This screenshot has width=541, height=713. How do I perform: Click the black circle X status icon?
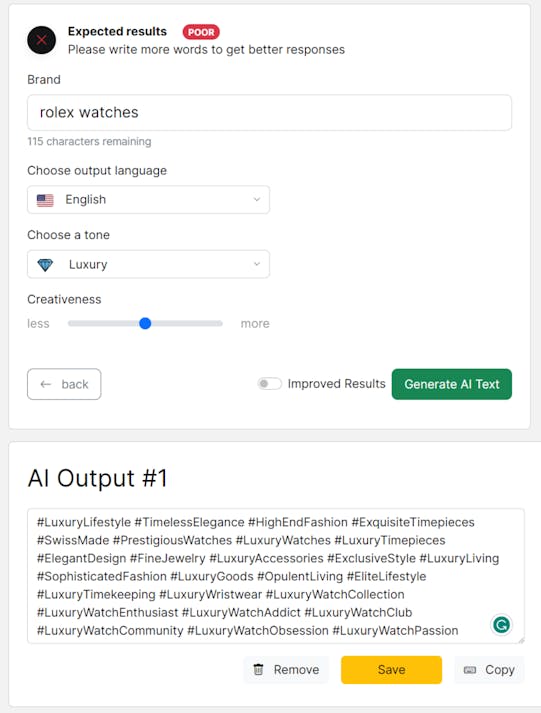coord(41,40)
